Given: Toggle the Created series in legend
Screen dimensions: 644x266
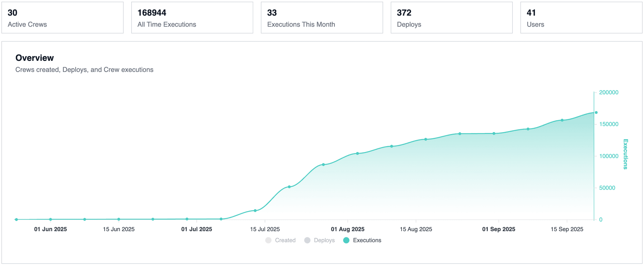Looking at the screenshot, I should pyautogui.click(x=285, y=240).
